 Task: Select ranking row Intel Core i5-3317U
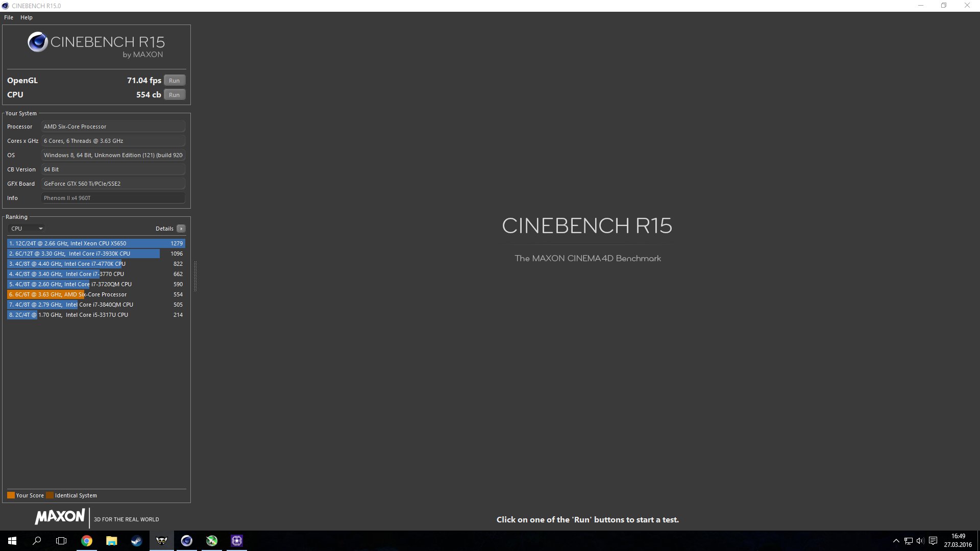[x=96, y=315]
